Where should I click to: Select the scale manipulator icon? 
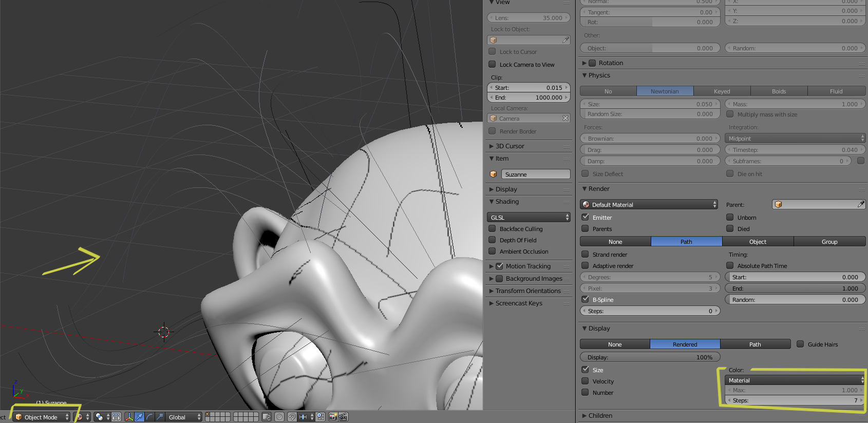pyautogui.click(x=160, y=417)
